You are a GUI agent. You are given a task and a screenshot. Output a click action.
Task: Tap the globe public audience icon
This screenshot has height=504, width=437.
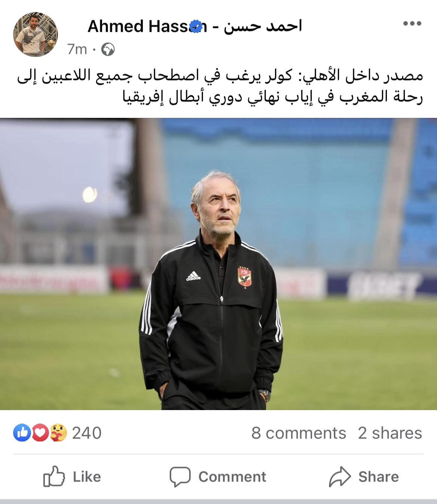pos(108,49)
